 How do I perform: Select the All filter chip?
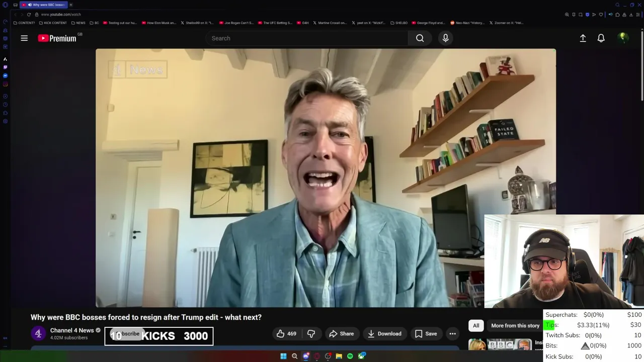pyautogui.click(x=476, y=326)
